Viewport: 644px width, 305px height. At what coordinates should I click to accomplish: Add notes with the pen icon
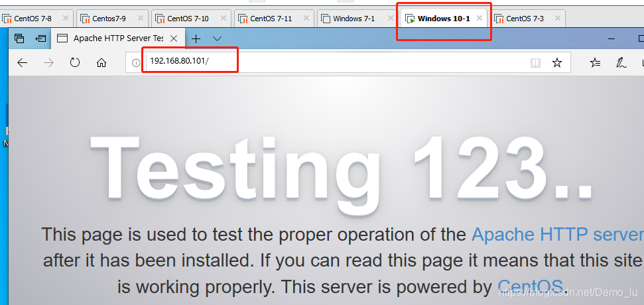coord(621,63)
